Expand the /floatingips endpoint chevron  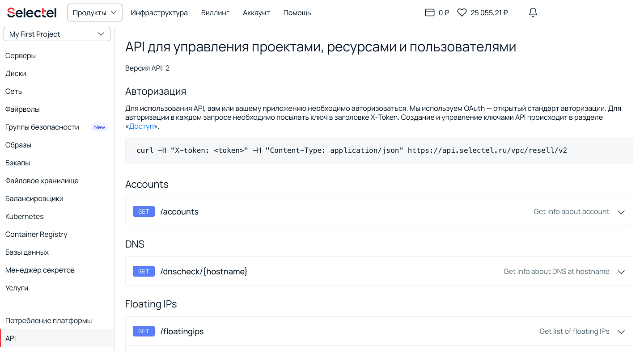pyautogui.click(x=621, y=332)
